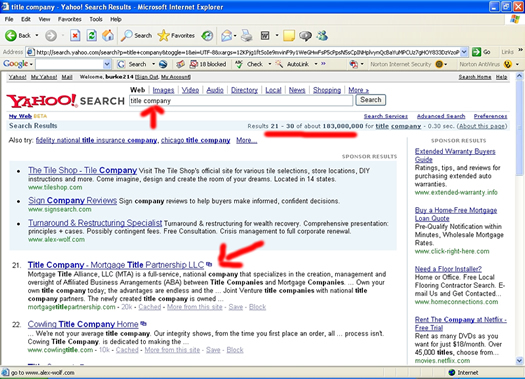
Task: Click the Sign Out link
Action: pyautogui.click(x=147, y=77)
